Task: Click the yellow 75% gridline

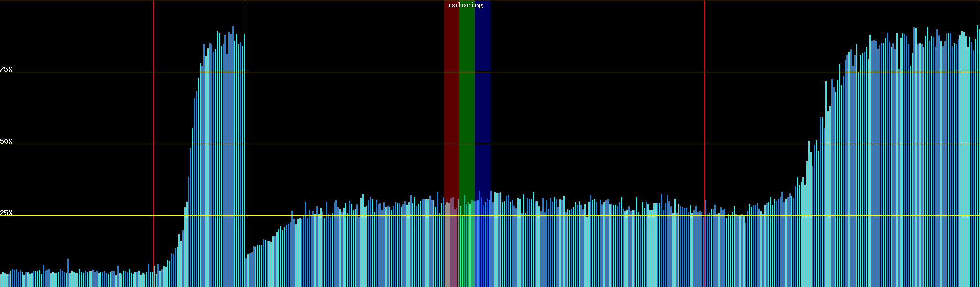Action: pyautogui.click(x=574, y=72)
